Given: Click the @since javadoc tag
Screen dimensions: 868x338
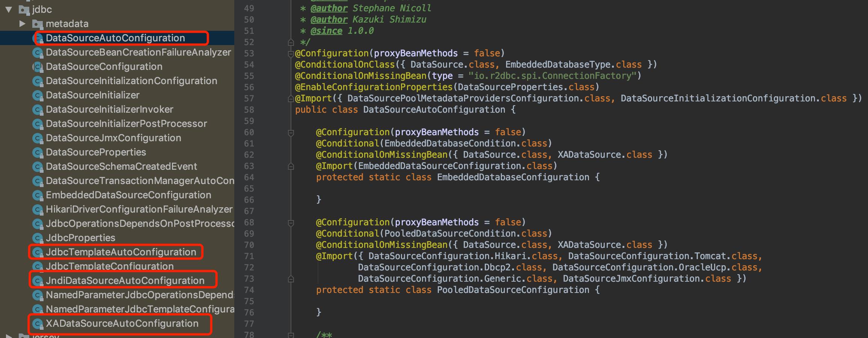Looking at the screenshot, I should coord(326,31).
